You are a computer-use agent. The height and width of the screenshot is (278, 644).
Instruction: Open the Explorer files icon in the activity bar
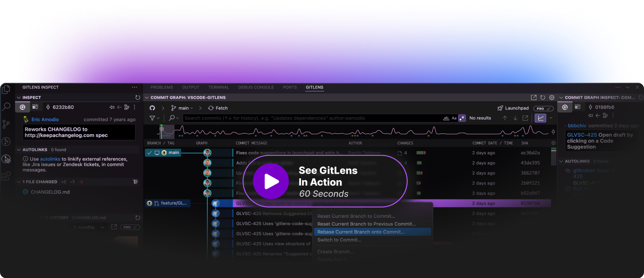coord(6,90)
